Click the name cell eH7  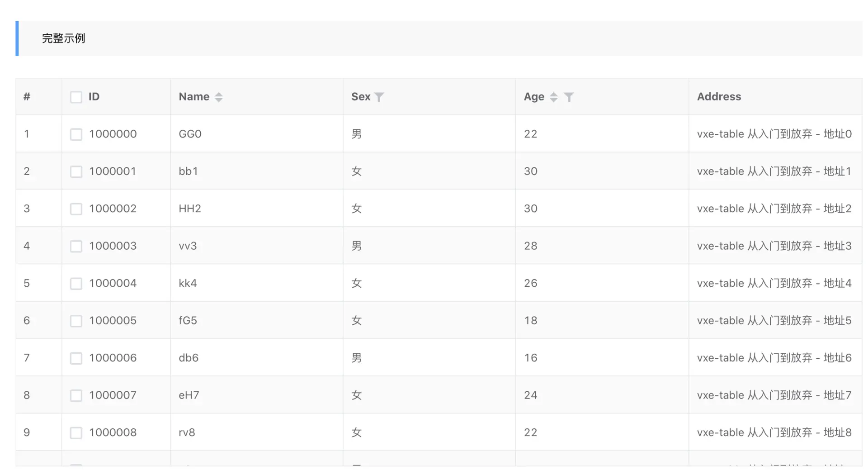pyautogui.click(x=189, y=395)
